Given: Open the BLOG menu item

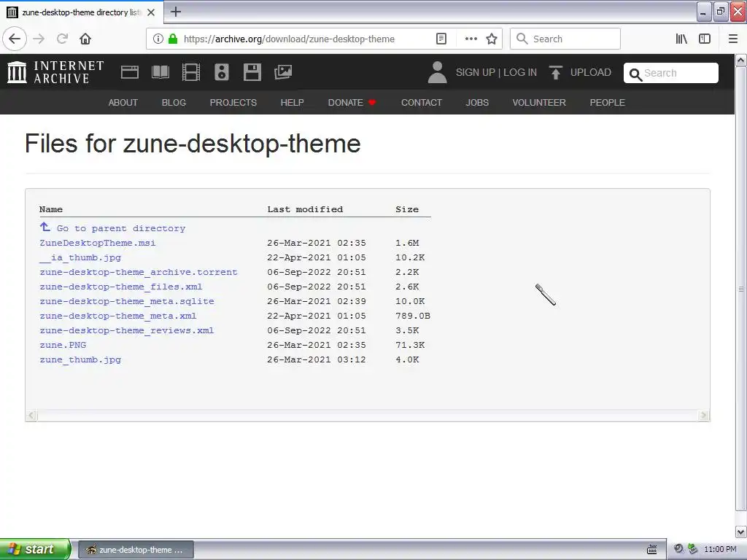Looking at the screenshot, I should click(x=174, y=102).
